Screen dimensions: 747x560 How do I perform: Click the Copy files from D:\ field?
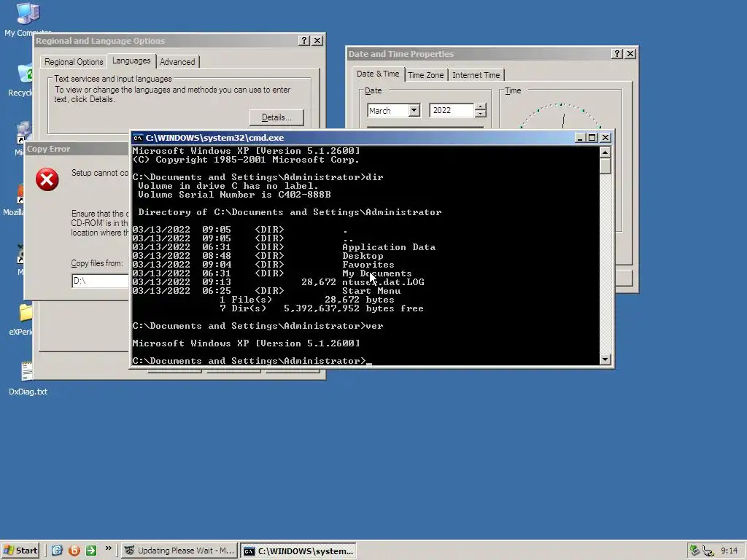101,281
